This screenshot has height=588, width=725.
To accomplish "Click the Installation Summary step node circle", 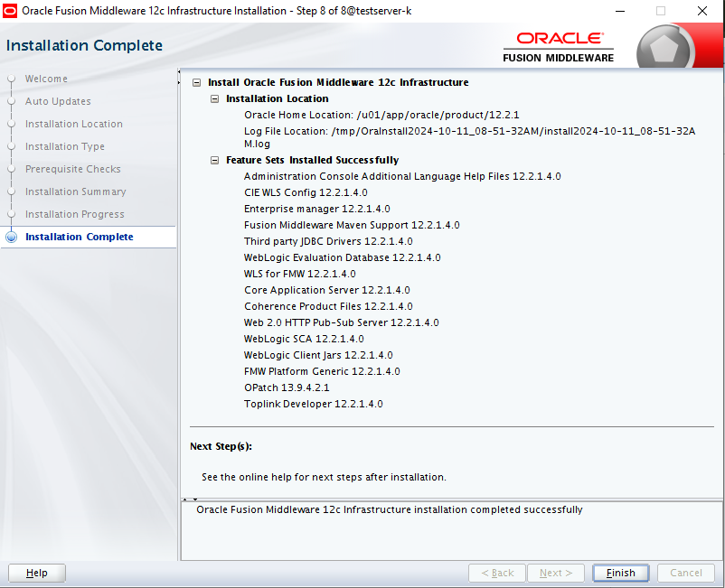I will [12, 191].
